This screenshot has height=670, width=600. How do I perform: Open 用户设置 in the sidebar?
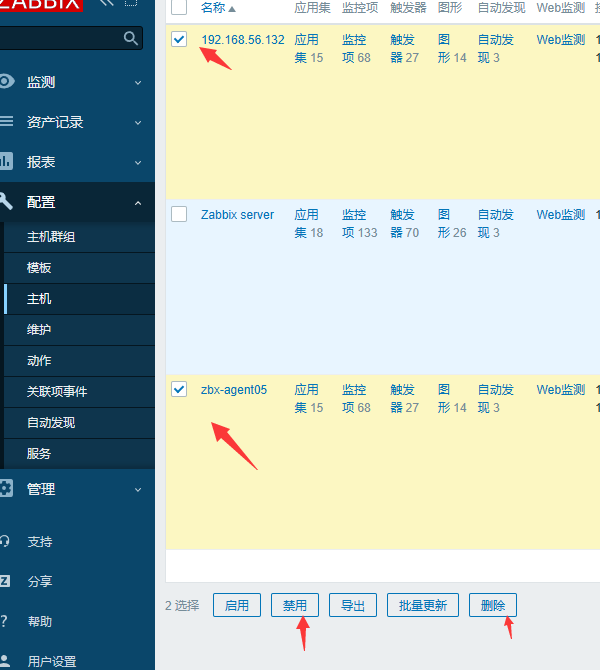tap(52, 661)
